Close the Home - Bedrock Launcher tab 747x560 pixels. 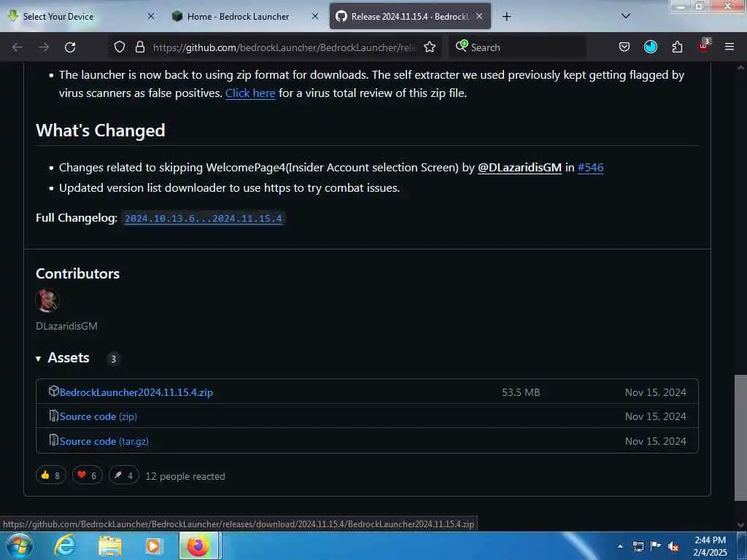(315, 17)
